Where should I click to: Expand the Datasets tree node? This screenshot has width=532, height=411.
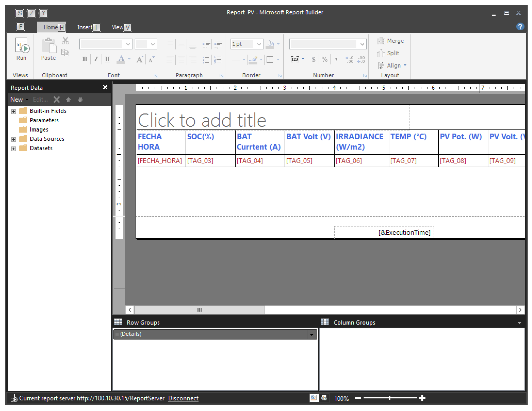(14, 149)
